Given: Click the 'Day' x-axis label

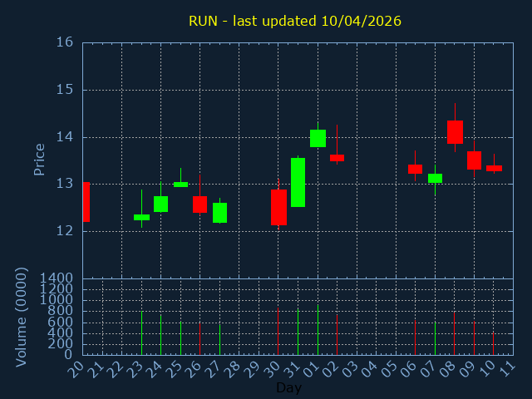Looking at the screenshot, I should click(x=288, y=388).
